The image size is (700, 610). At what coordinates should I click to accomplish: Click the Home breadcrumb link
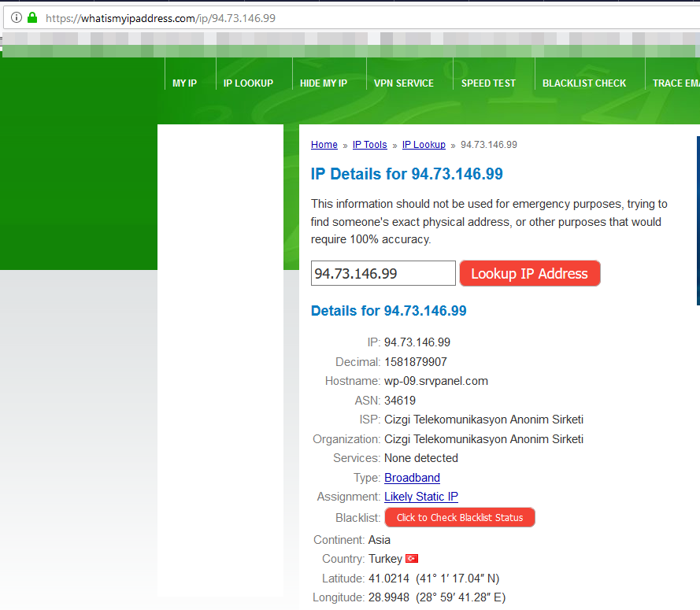pos(324,145)
